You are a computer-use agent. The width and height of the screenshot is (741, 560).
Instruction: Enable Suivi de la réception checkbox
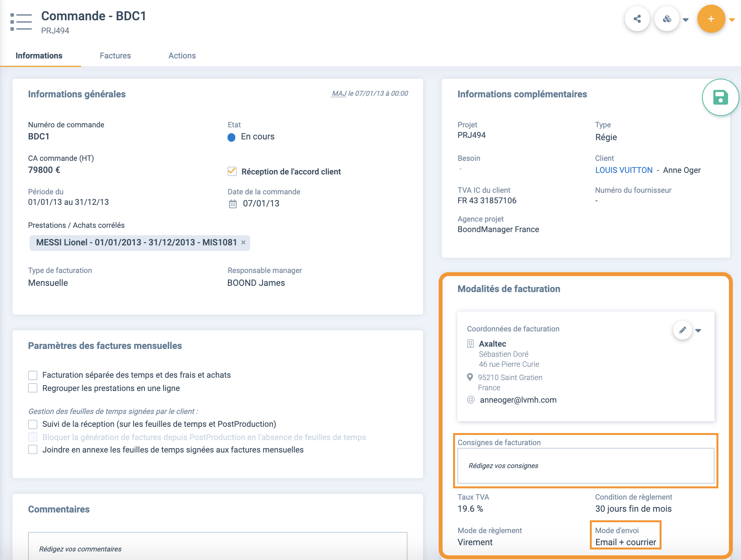pyautogui.click(x=33, y=424)
